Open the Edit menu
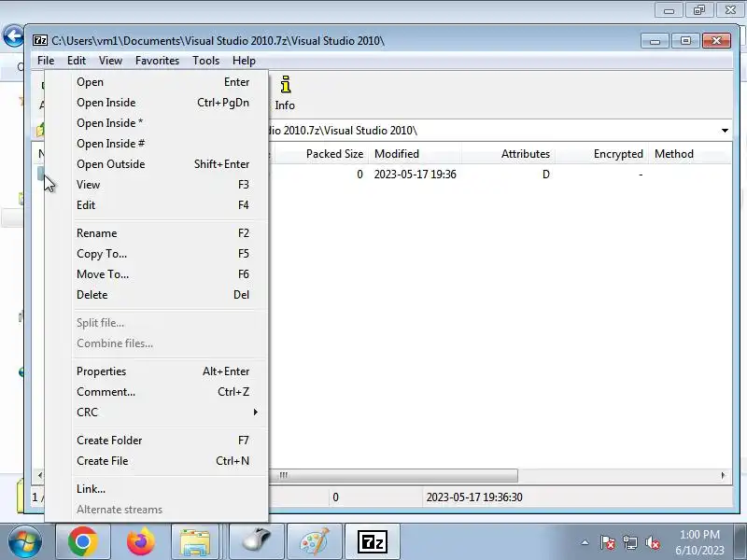Viewport: 747px width, 560px height. [x=77, y=61]
